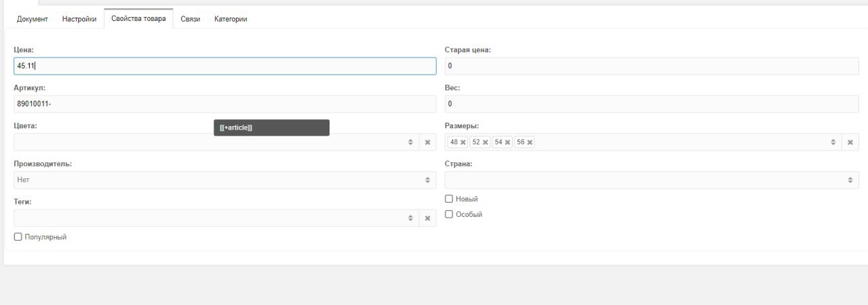Go to the Связи tab

(x=191, y=19)
